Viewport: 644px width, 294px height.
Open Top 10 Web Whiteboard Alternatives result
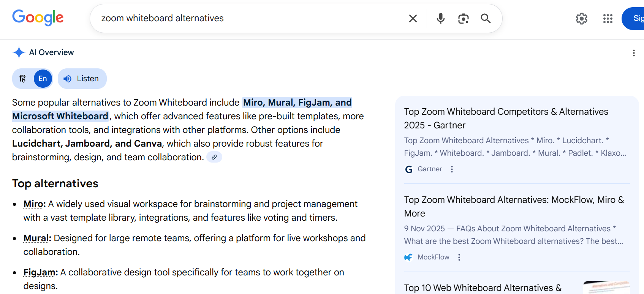483,288
